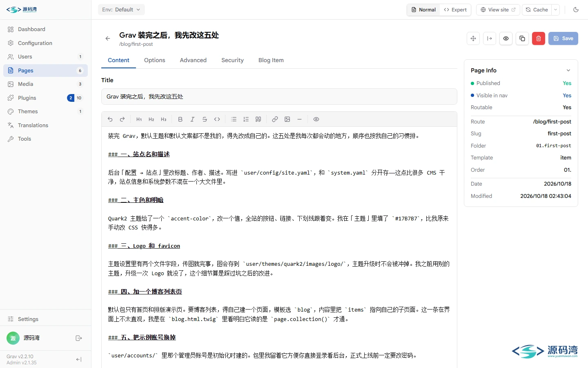Toggle dark mode moon icon
The width and height of the screenshot is (588, 368).
tap(576, 10)
